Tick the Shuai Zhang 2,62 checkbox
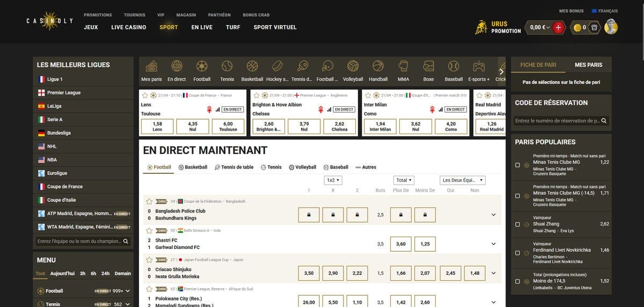The width and height of the screenshot is (644, 307). [517, 224]
